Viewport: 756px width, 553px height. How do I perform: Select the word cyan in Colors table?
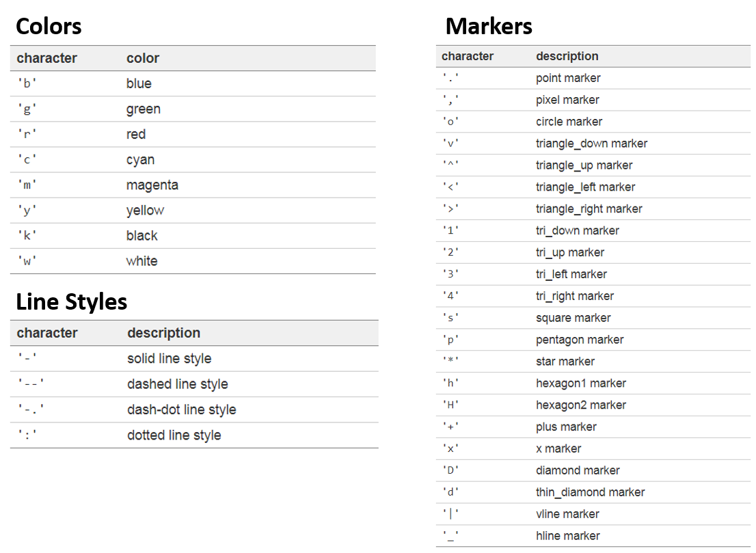pyautogui.click(x=140, y=160)
